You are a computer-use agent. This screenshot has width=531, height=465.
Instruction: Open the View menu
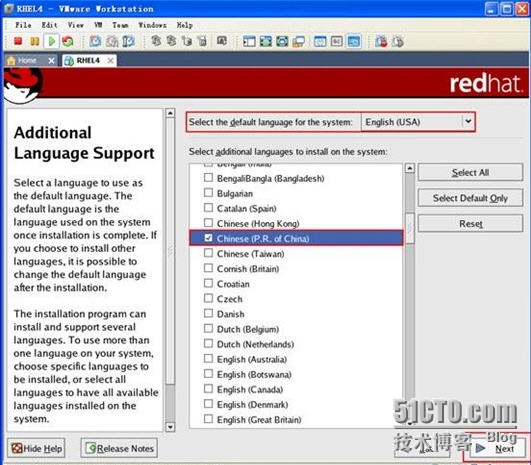pos(75,25)
